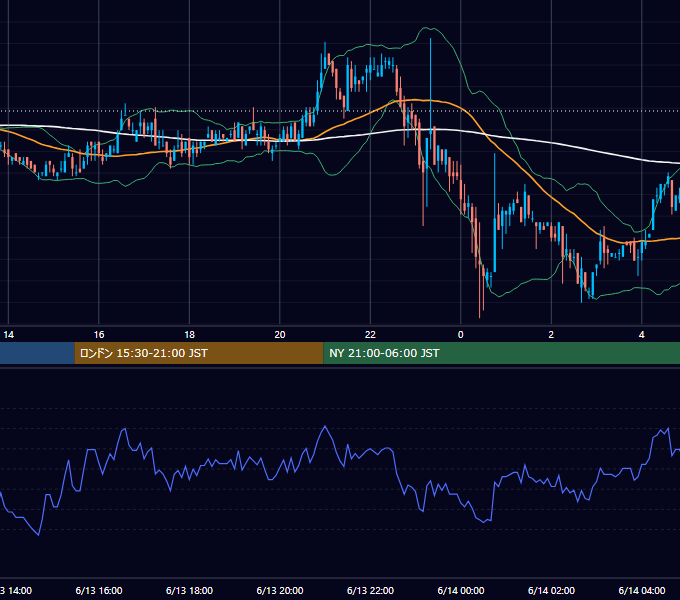Click the 6/13 20:00 time label
Image resolution: width=680 pixels, height=600 pixels.
pyautogui.click(x=280, y=590)
